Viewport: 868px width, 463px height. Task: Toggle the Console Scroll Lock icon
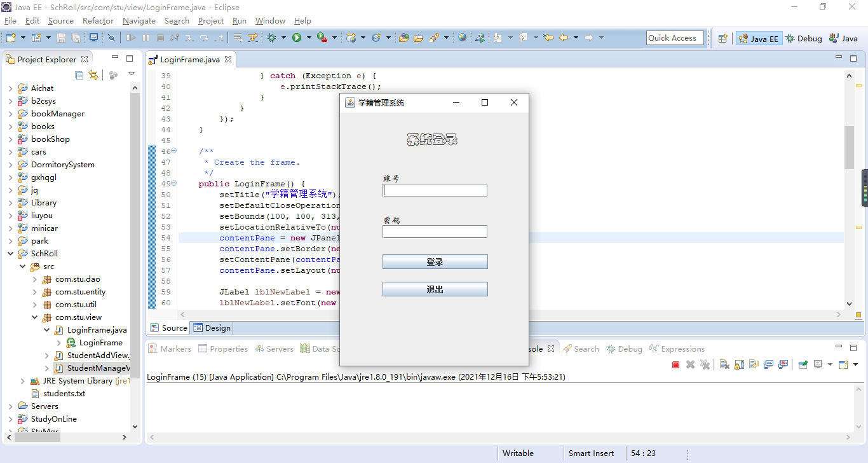pos(739,364)
